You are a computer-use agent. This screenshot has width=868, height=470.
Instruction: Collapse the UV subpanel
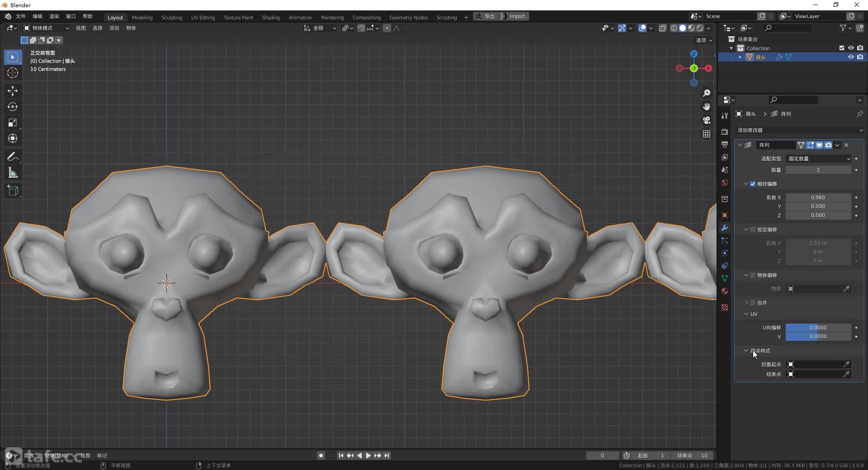tap(746, 314)
